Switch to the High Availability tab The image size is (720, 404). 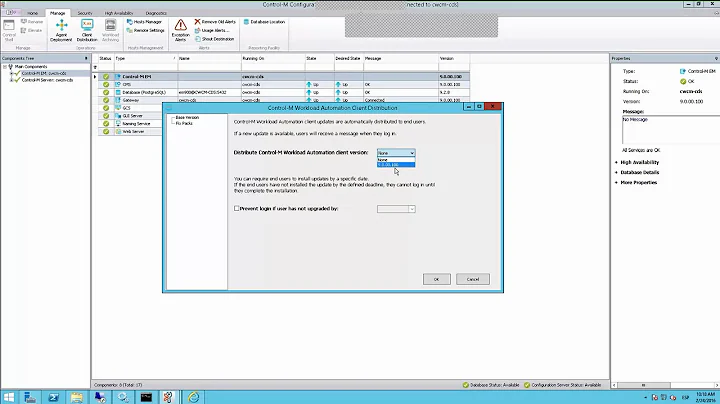118,13
